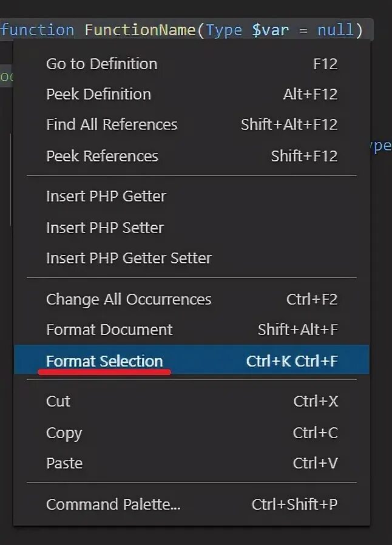392x545 pixels.
Task: Choose Go to Definition from context menu
Action: point(101,64)
